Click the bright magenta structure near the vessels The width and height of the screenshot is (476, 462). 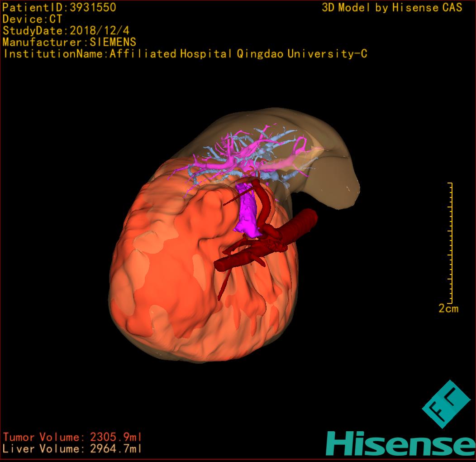[x=248, y=211]
